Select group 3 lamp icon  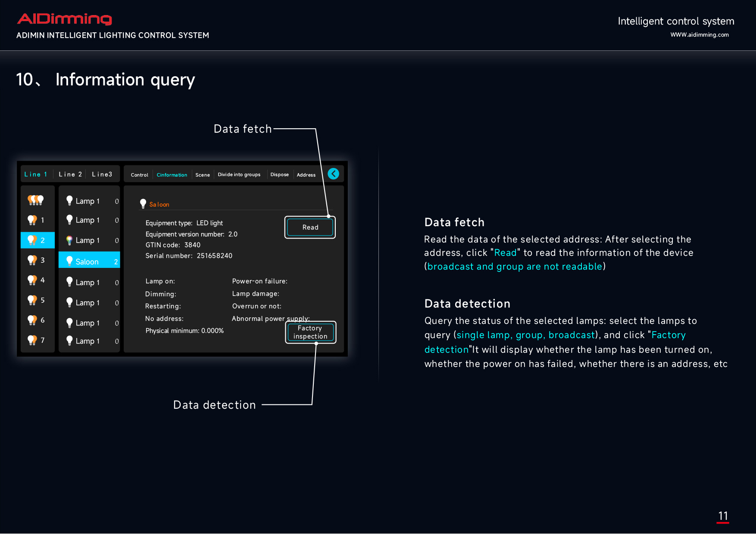click(x=32, y=260)
